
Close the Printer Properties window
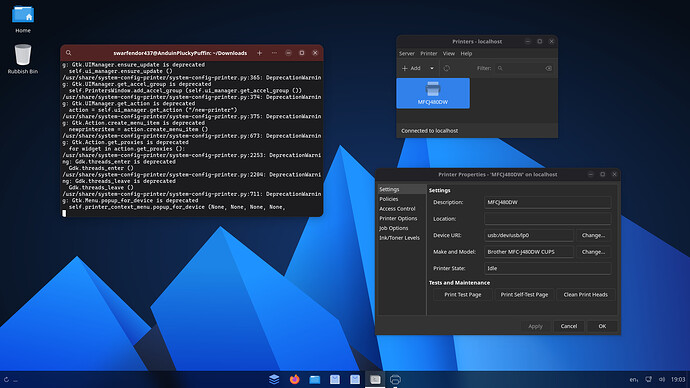click(614, 174)
